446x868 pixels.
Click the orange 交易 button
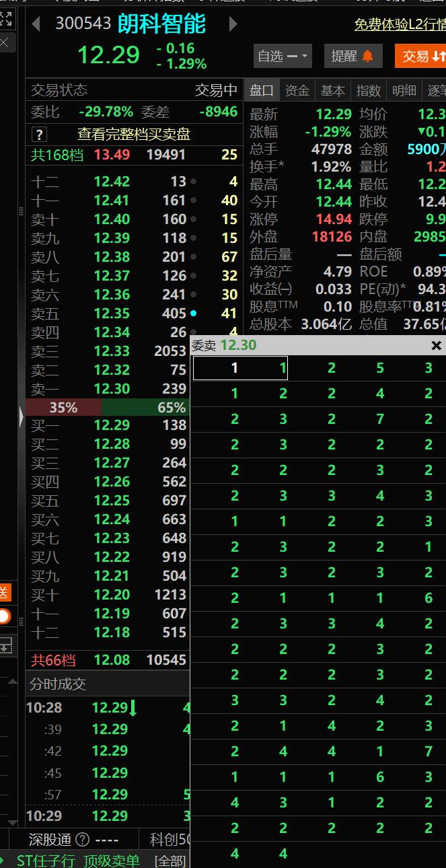420,56
